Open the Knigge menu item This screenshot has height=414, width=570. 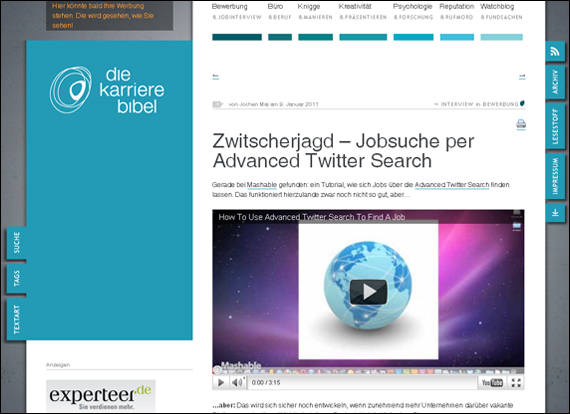click(309, 7)
